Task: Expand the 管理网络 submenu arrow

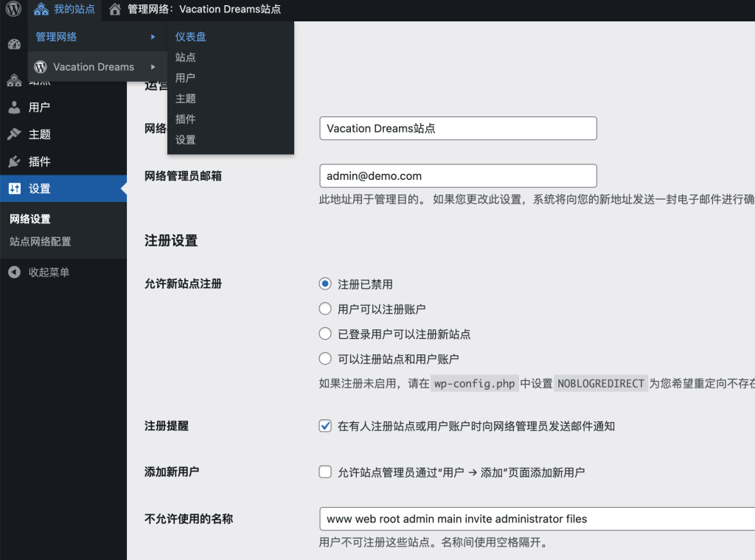Action: click(153, 37)
